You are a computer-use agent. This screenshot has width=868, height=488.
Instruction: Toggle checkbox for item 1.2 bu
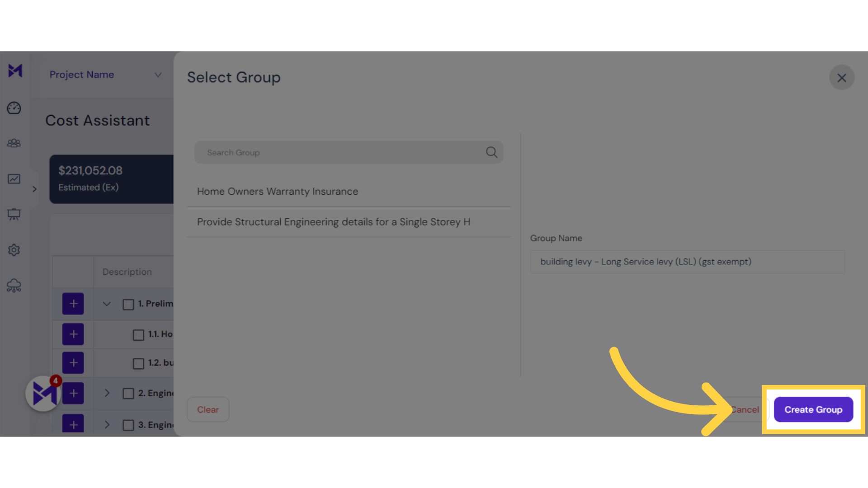(138, 363)
